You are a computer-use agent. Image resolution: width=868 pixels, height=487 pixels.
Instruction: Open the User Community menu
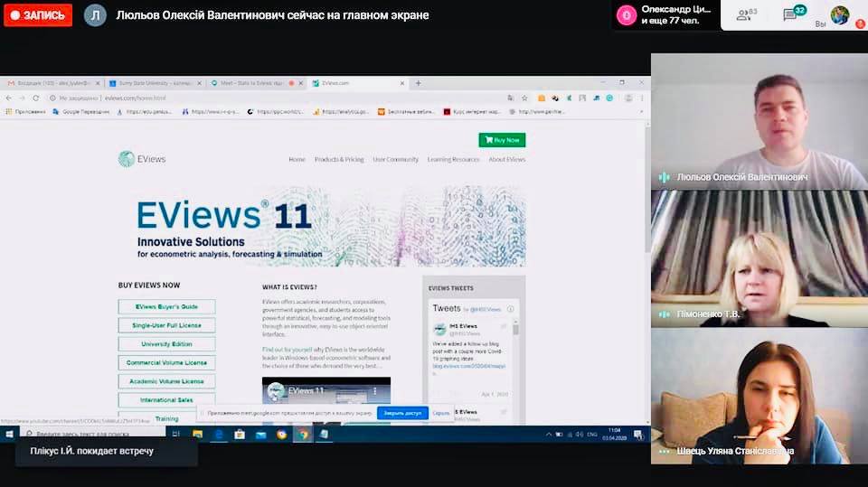pyautogui.click(x=395, y=159)
